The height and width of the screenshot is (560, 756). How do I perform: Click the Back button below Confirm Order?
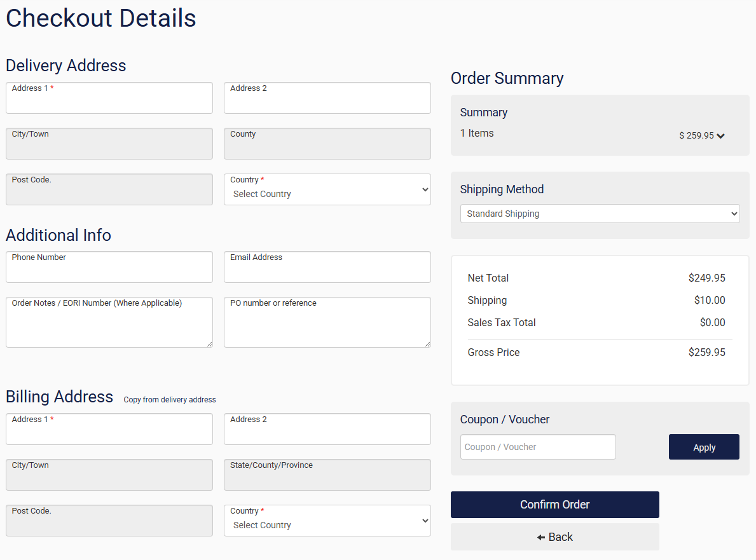(554, 536)
